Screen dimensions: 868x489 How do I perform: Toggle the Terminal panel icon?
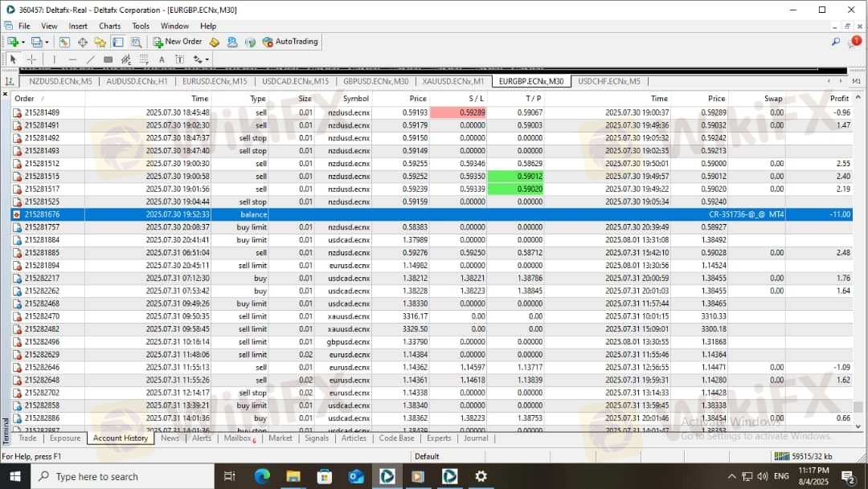tap(118, 42)
